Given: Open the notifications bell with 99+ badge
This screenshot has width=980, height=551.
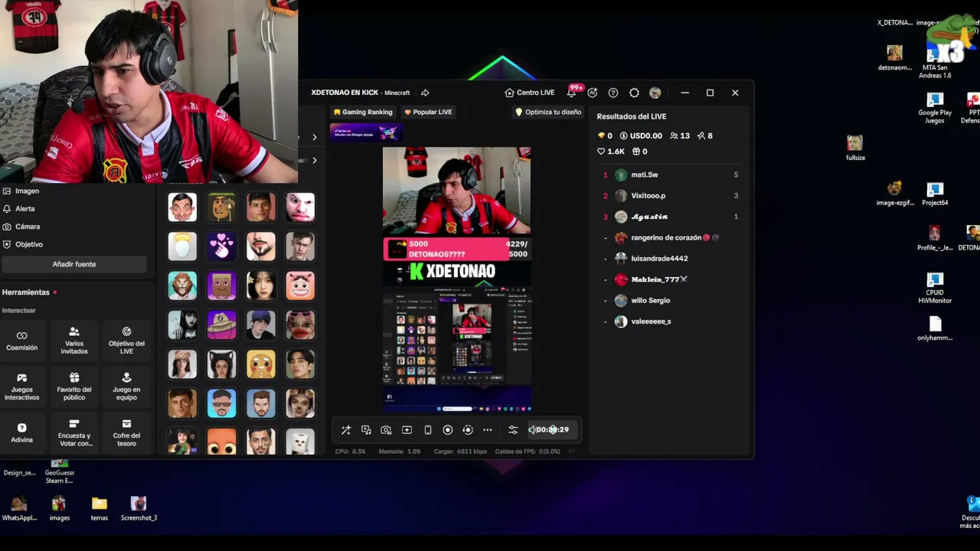Looking at the screenshot, I should pos(572,93).
